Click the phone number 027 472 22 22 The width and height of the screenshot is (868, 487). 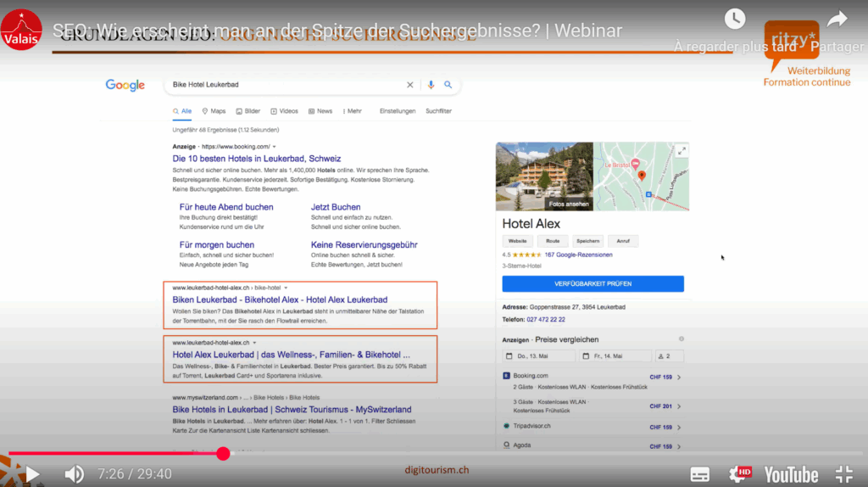(546, 320)
